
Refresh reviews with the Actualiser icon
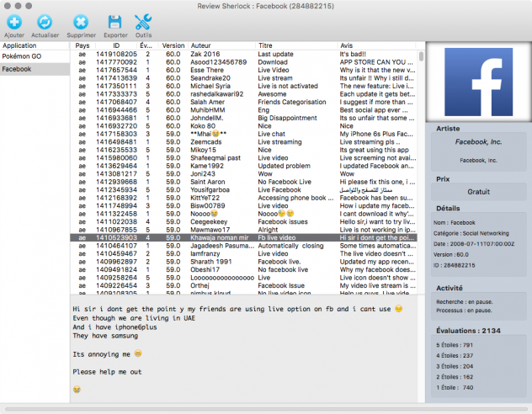point(45,23)
